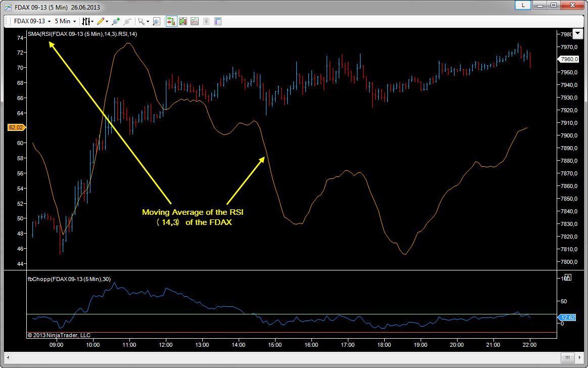The height and width of the screenshot is (368, 588).
Task: Open the chart properties icon
Action: click(x=218, y=21)
